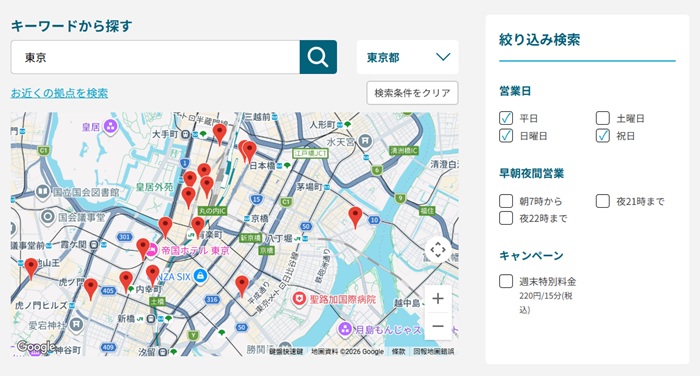This screenshot has width=700, height=376.
Task: Select the red pin beside 有楽町 station
Action: [198, 228]
